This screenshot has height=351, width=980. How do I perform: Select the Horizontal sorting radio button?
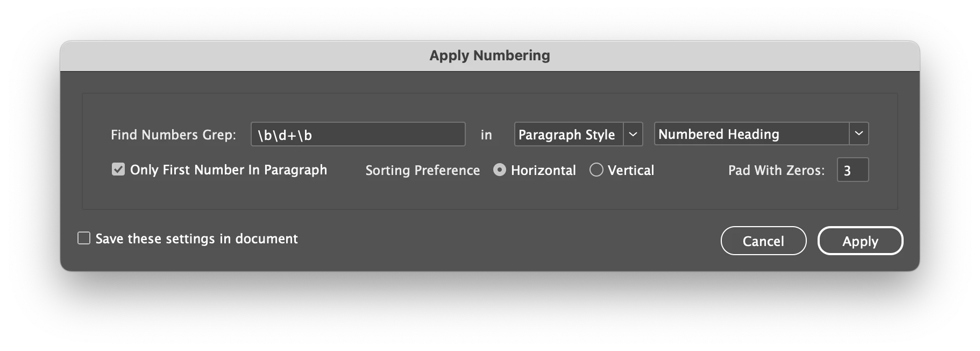click(x=500, y=170)
